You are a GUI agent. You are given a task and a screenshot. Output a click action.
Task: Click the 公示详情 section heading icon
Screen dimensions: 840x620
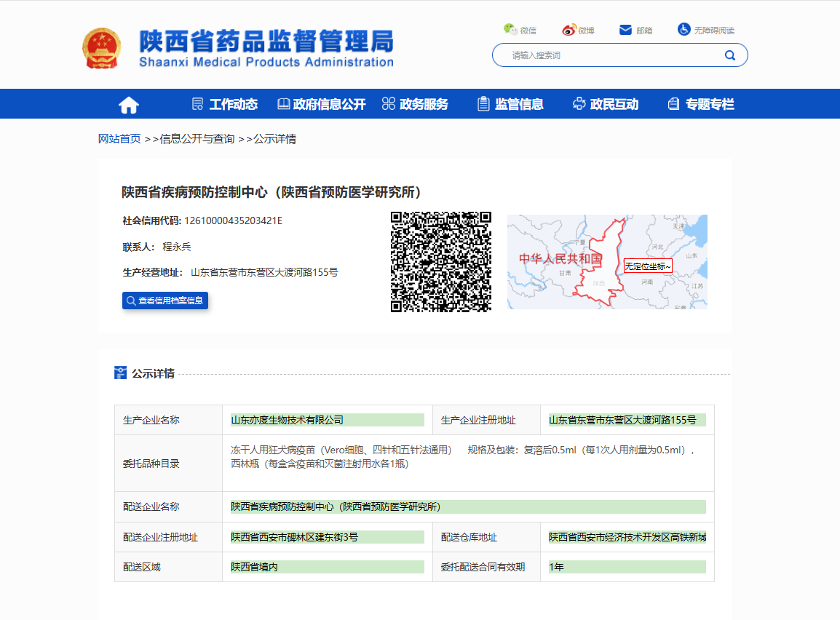coord(121,373)
